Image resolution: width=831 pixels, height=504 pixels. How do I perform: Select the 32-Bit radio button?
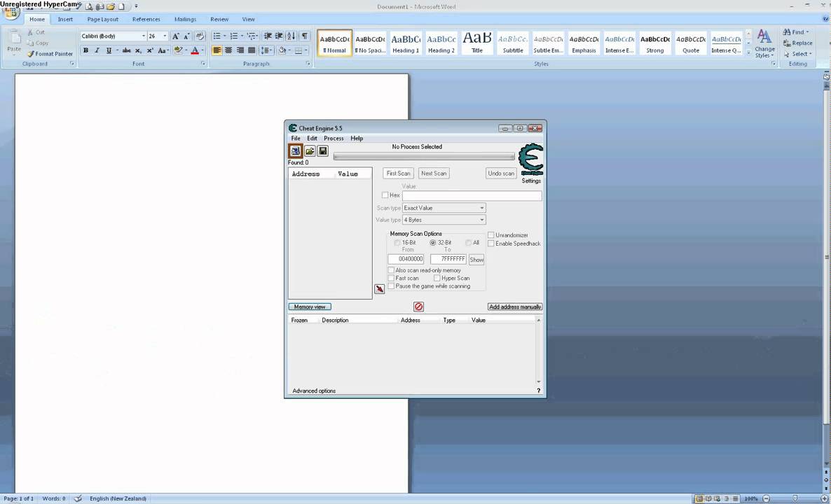pyautogui.click(x=433, y=242)
